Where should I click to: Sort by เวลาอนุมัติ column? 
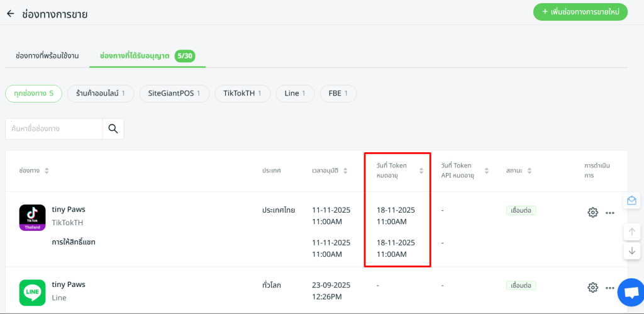(345, 171)
